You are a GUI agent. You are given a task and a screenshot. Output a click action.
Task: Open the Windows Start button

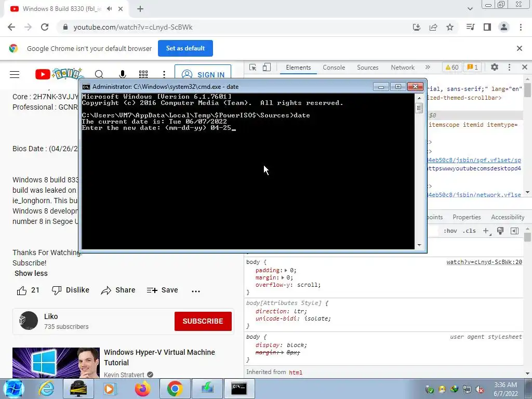[14, 389]
